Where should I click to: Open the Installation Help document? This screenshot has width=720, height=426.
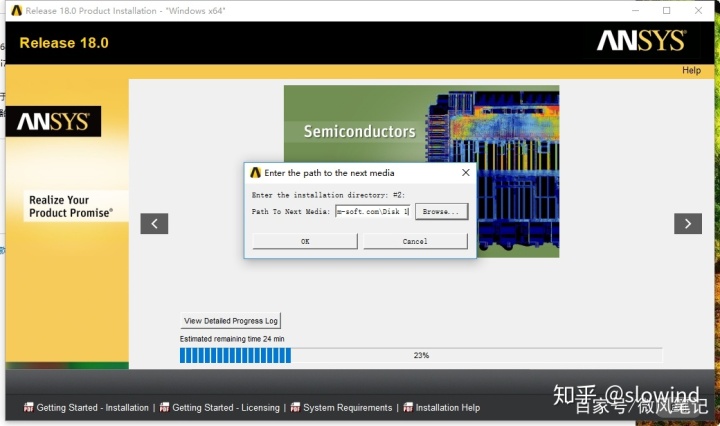click(448, 408)
